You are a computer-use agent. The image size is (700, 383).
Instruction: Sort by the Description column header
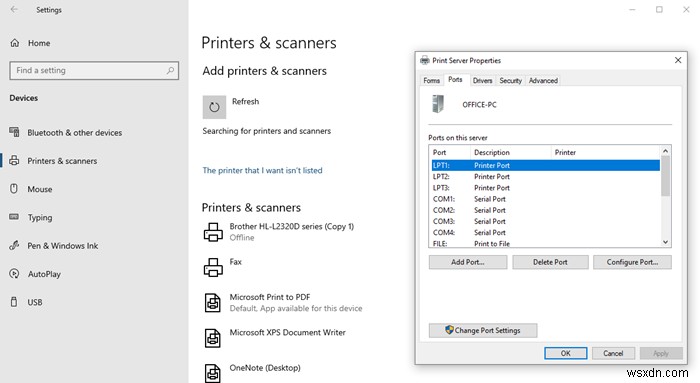click(510, 152)
